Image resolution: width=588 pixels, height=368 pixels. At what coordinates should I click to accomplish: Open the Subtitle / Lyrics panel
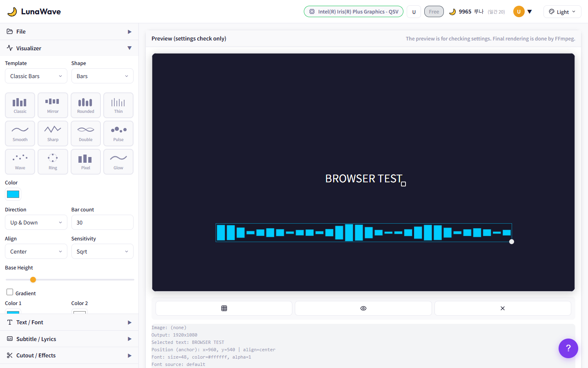(x=69, y=339)
